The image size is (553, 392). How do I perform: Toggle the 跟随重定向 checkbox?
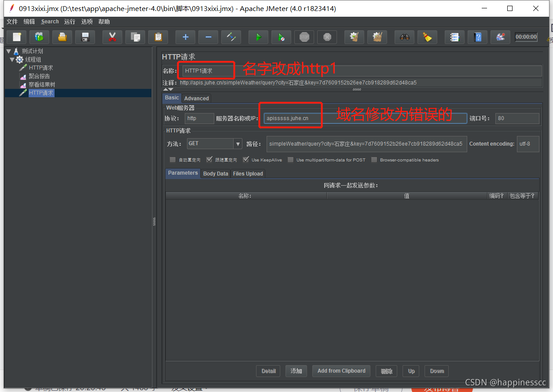[209, 160]
